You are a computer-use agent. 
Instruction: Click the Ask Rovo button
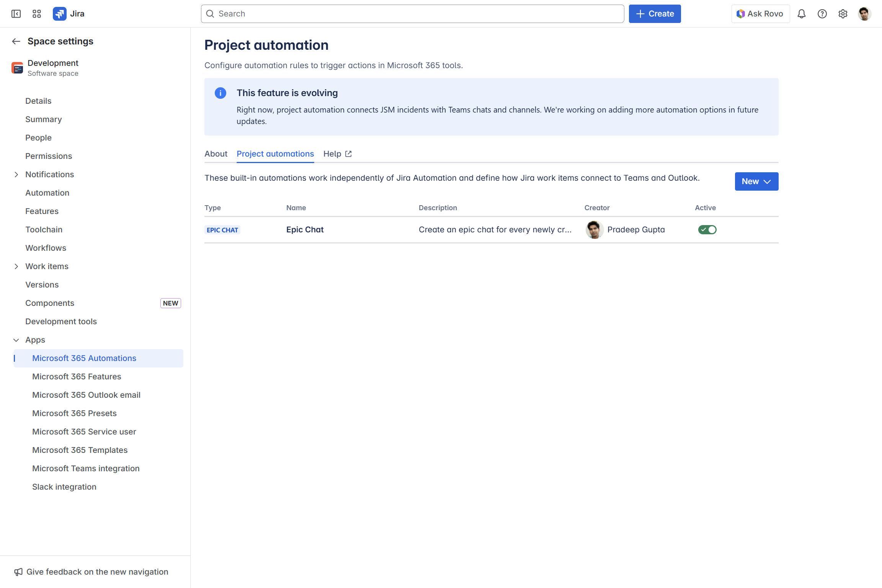click(760, 14)
